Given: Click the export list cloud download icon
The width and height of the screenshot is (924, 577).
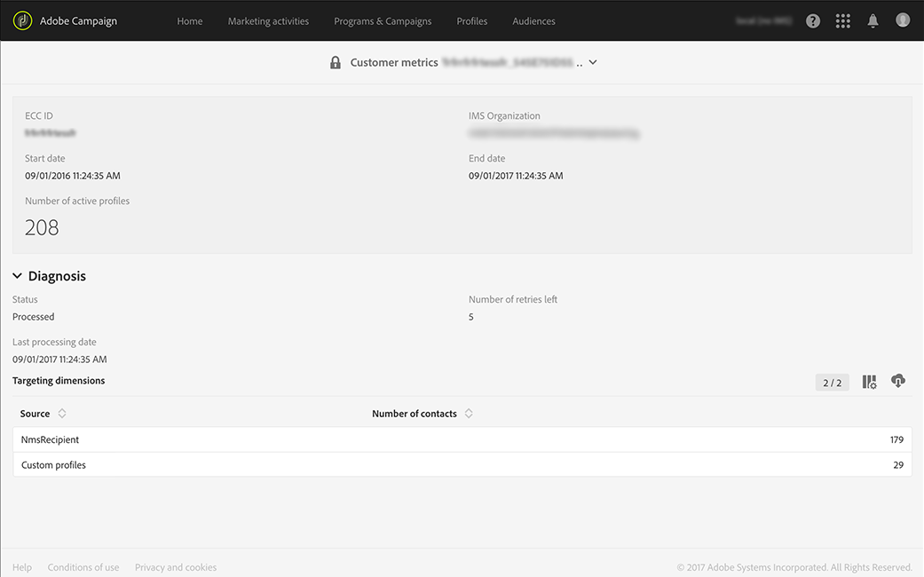Looking at the screenshot, I should pos(897,381).
